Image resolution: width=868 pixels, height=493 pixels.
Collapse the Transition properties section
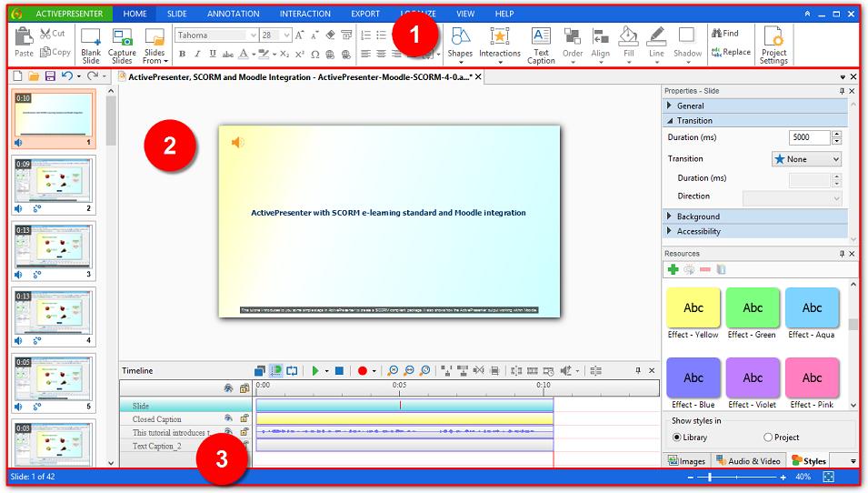(x=755, y=120)
